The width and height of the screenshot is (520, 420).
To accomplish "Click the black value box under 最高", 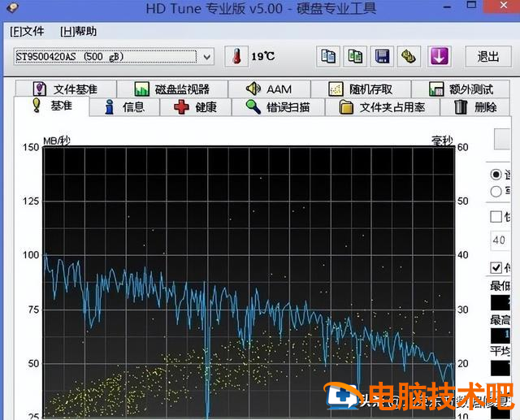I will pyautogui.click(x=500, y=336).
